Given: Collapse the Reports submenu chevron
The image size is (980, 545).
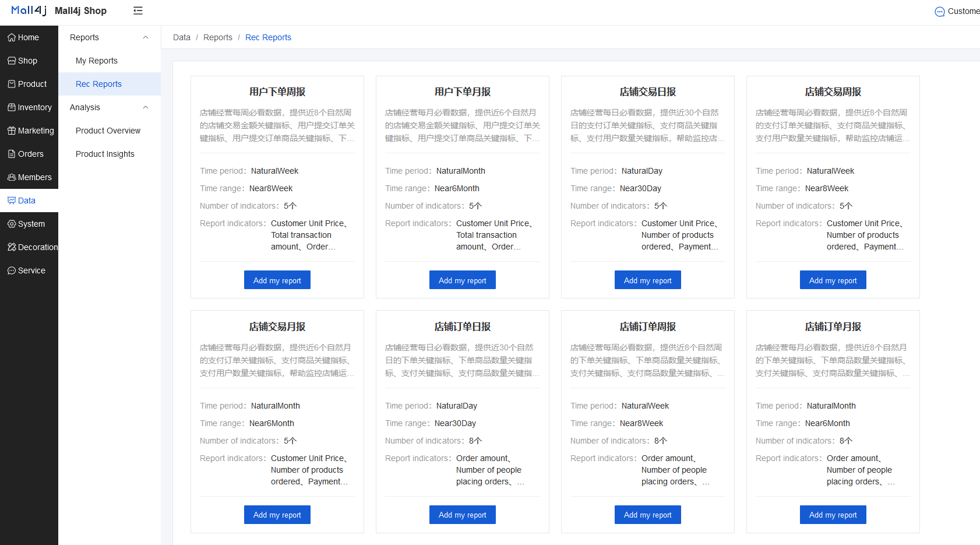Looking at the screenshot, I should (x=146, y=37).
